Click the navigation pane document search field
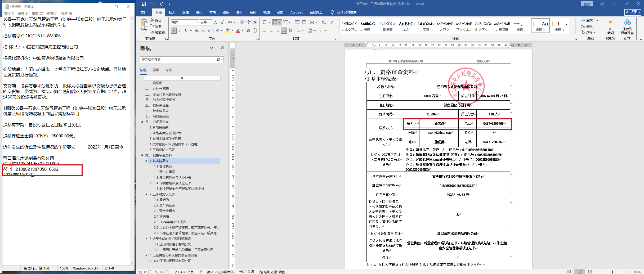This screenshot has width=644, height=274. [178, 60]
